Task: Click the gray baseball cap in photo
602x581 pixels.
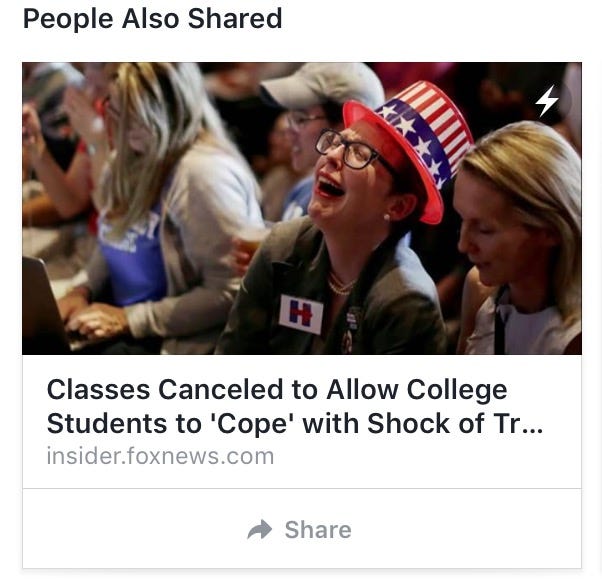Action: (x=322, y=87)
